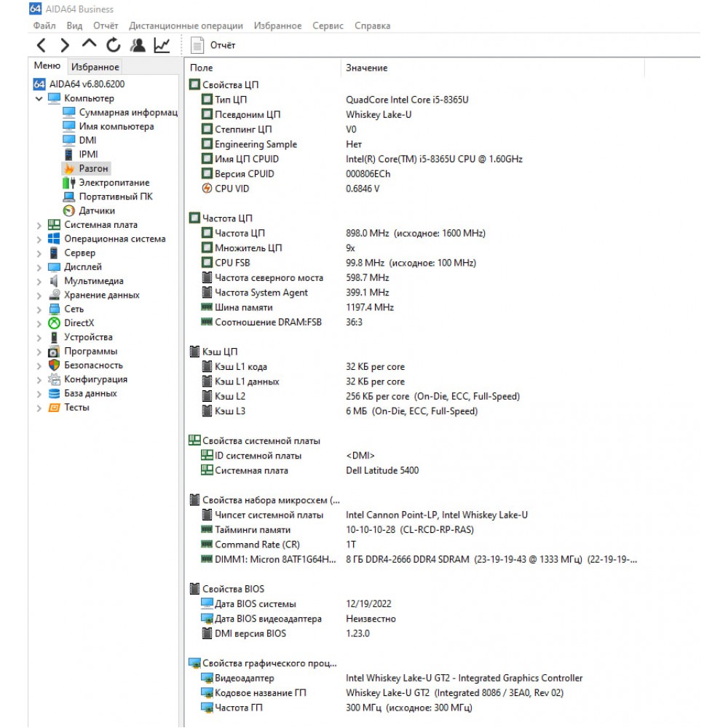Expand the Дисплей tree node

[39, 267]
